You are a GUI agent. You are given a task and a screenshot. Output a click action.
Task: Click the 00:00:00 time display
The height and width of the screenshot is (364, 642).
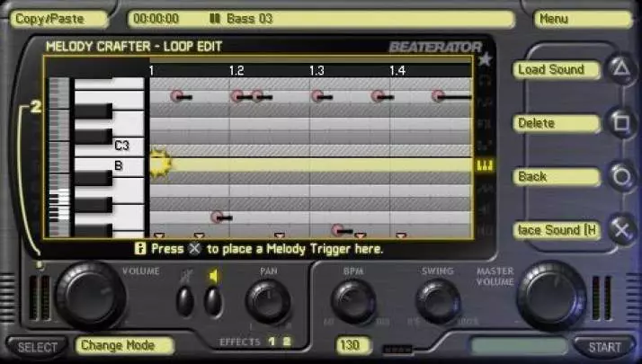156,19
